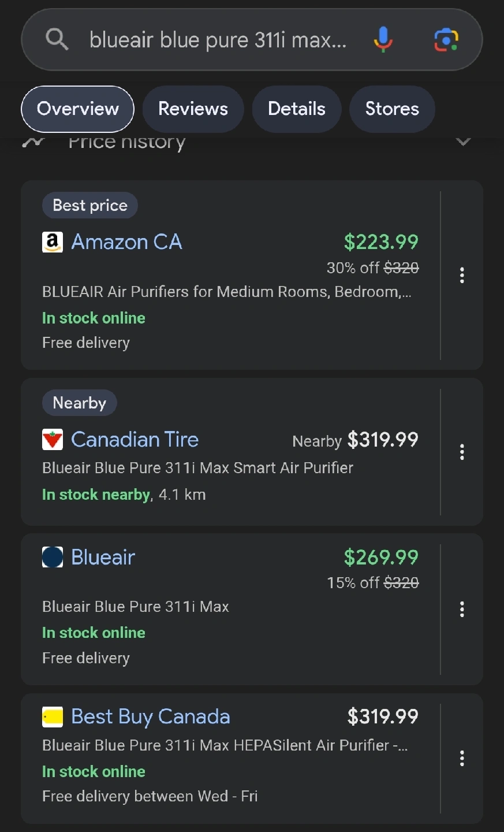504x832 pixels.
Task: Open more options for Blueair listing
Action: pos(462,609)
